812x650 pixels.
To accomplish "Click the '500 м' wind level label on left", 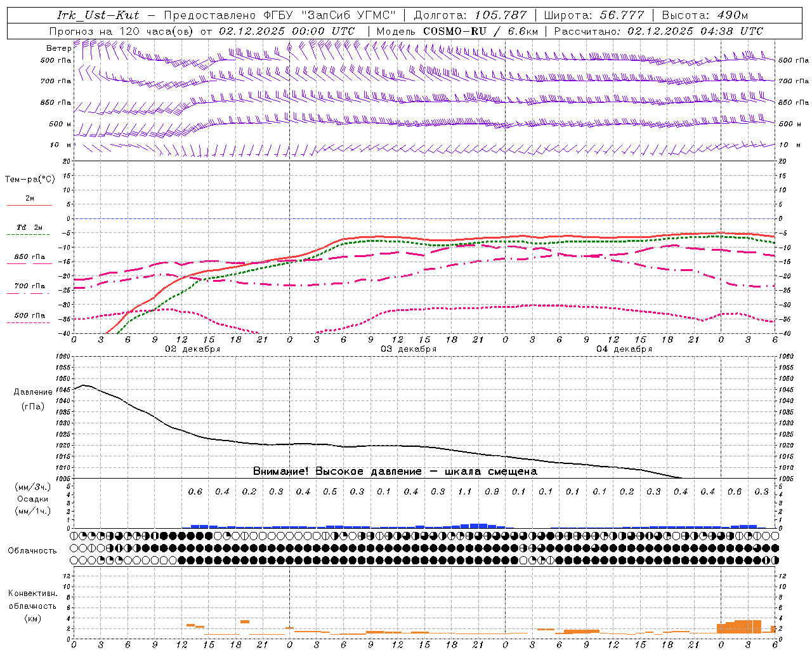I will [x=60, y=124].
